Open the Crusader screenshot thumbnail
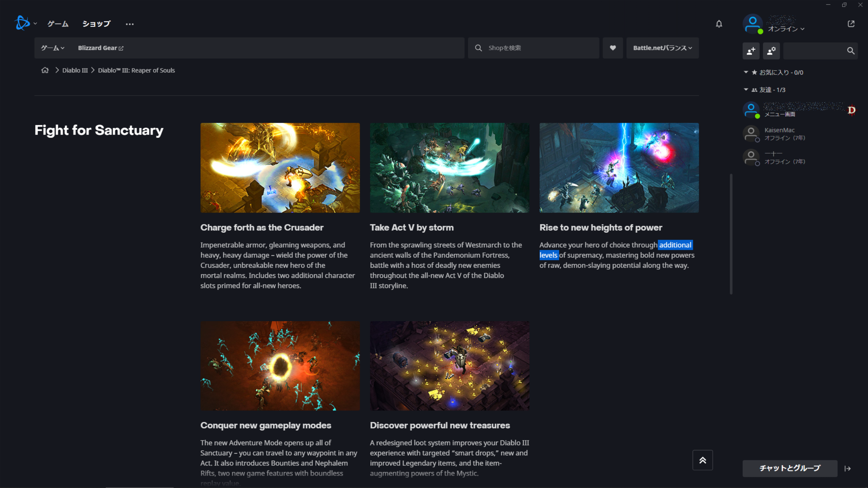868x488 pixels. coord(280,167)
